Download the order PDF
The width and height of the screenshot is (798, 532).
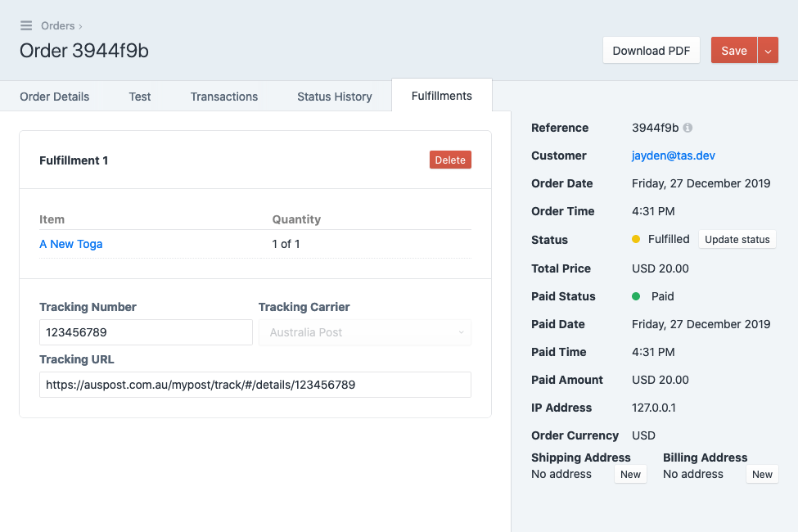(651, 51)
